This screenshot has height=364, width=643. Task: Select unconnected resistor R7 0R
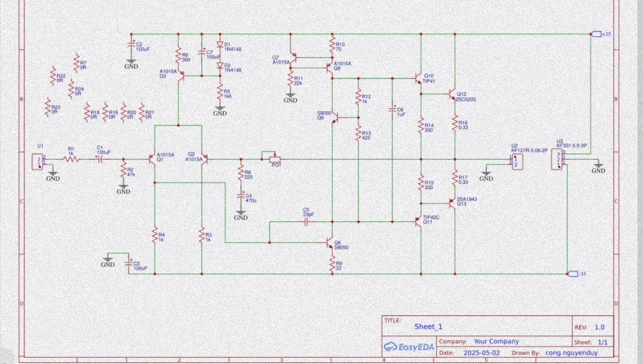[x=77, y=62]
